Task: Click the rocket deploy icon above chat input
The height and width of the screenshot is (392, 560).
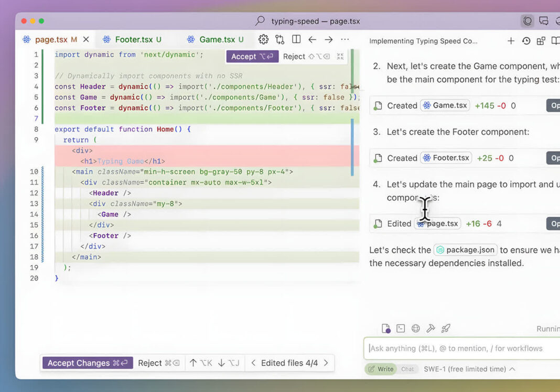Action: [x=446, y=329]
